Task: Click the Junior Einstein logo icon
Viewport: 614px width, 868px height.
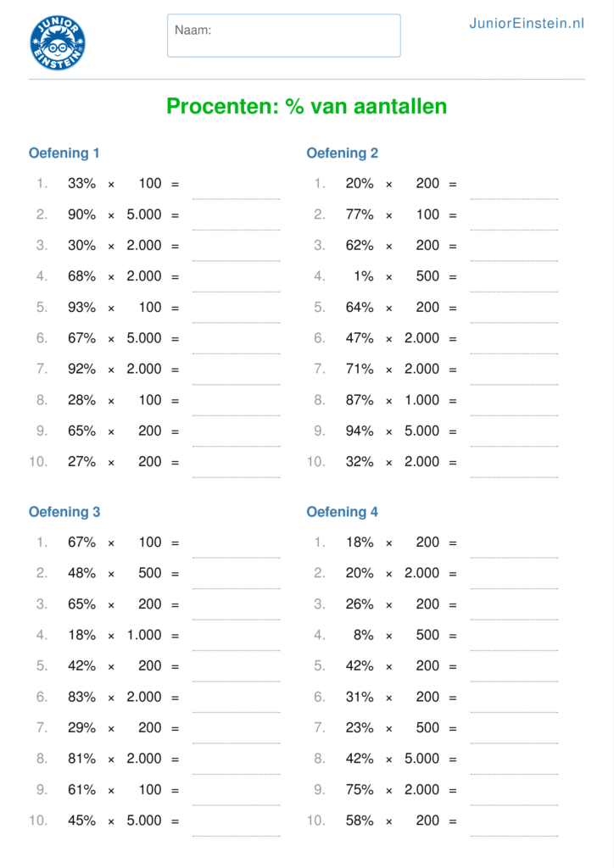Action: [58, 42]
